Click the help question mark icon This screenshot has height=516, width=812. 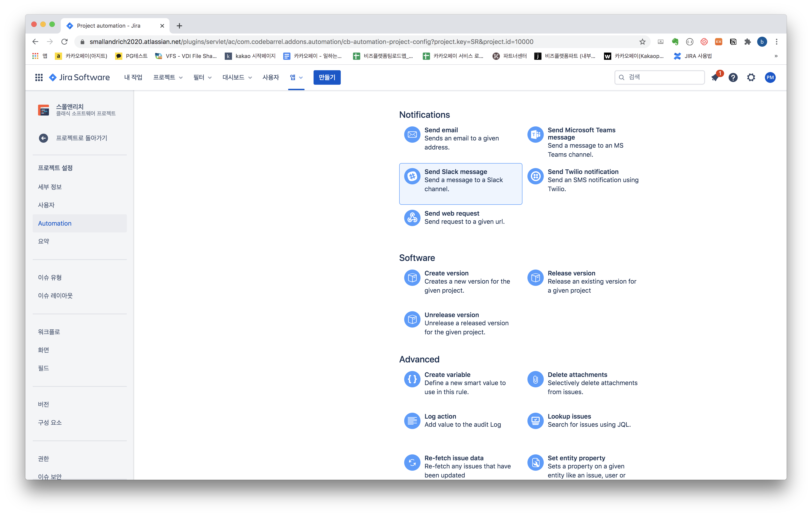(733, 77)
